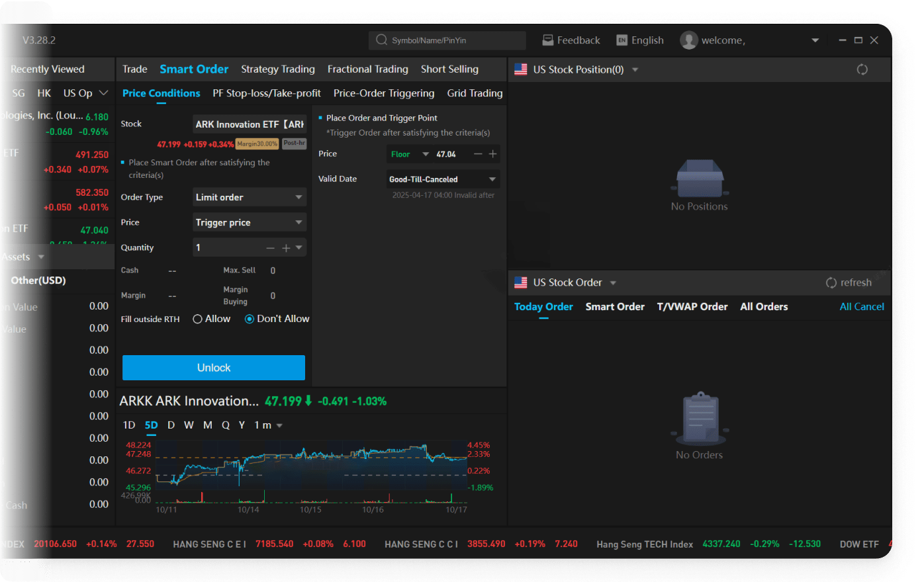
Task: Click the refresh icon in US Stock Order
Action: pyautogui.click(x=831, y=282)
